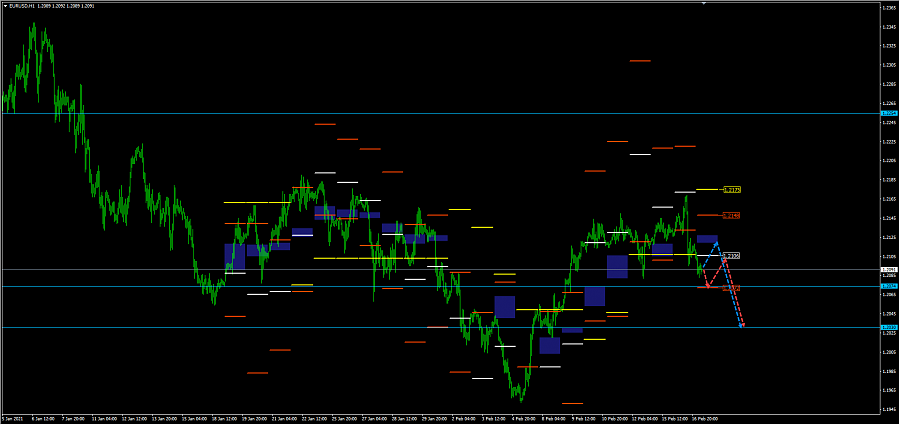This screenshot has width=900, height=425.
Task: Click the '18 Jan 12:00' time label
Action: click(224, 419)
